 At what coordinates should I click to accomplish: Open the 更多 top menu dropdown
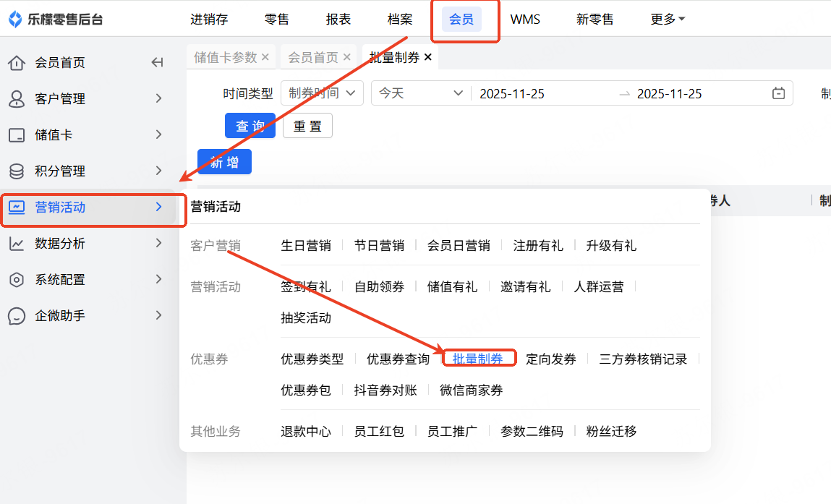pyautogui.click(x=668, y=19)
